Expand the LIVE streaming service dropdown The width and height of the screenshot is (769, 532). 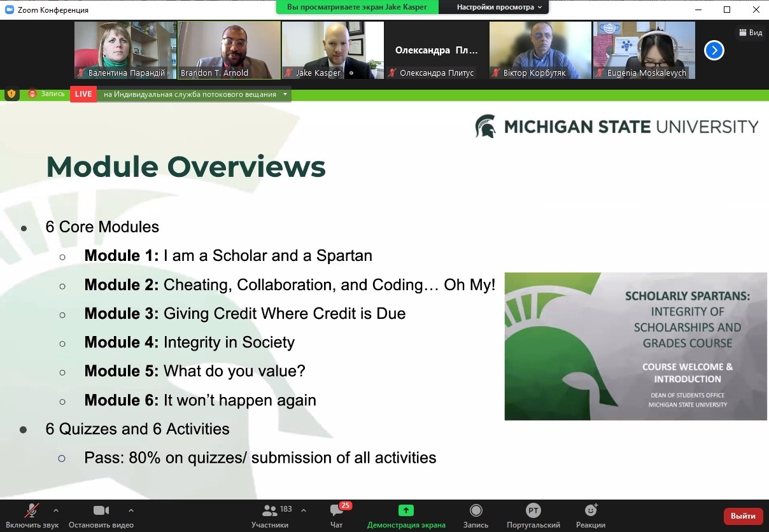pos(285,94)
